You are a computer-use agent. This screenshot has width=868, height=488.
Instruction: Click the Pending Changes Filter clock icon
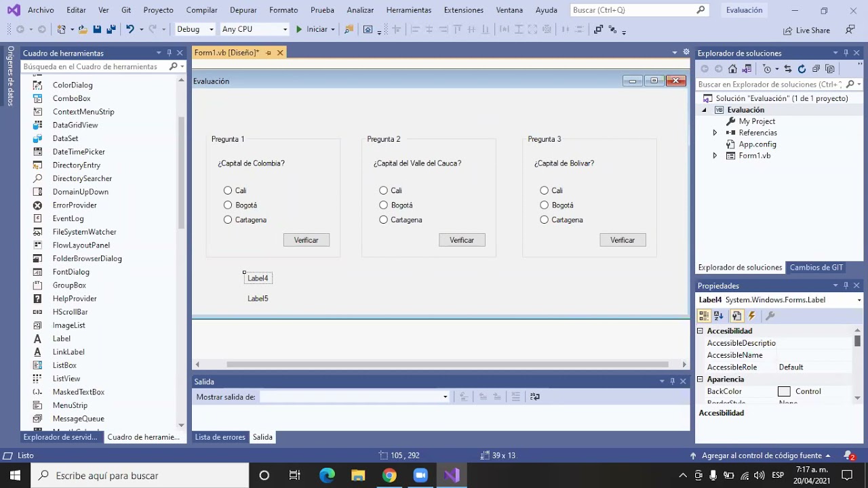[x=767, y=68]
